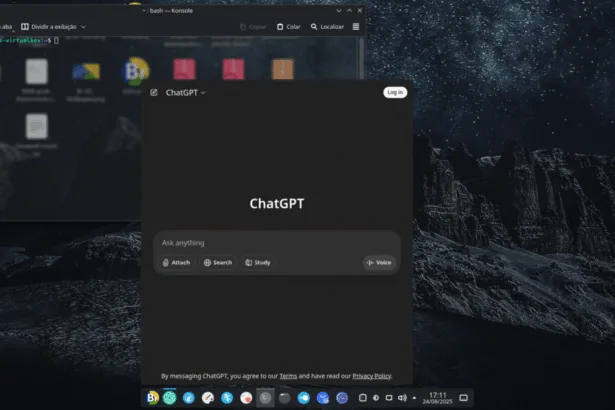Viewport: 615px width, 410px height.
Task: Click Localizar search in Konsole toolbar
Action: point(327,27)
